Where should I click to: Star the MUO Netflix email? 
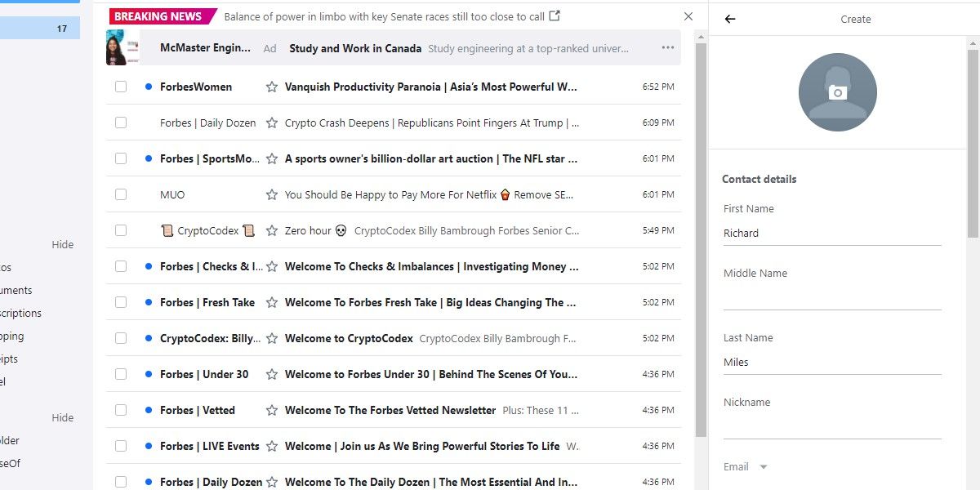[x=271, y=194]
